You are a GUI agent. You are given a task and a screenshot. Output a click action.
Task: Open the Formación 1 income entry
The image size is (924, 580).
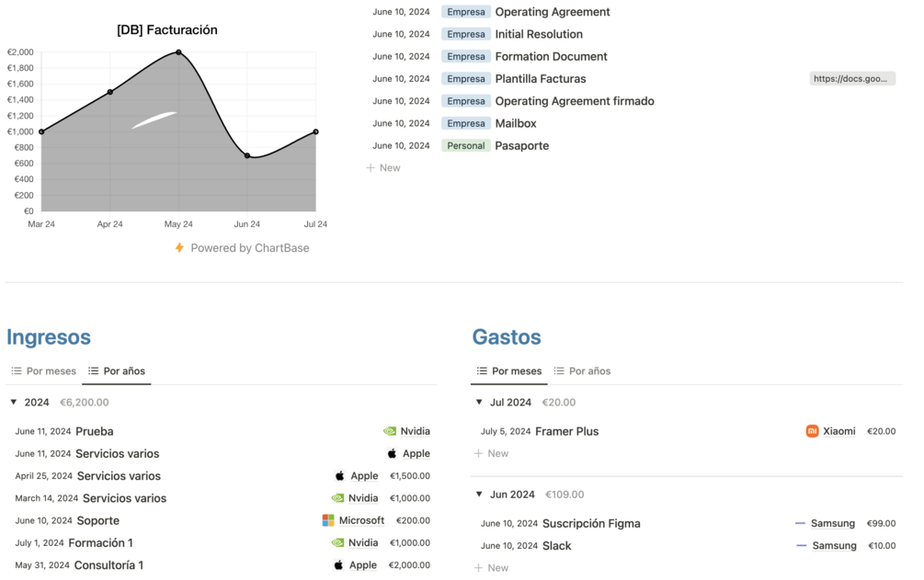(x=100, y=543)
